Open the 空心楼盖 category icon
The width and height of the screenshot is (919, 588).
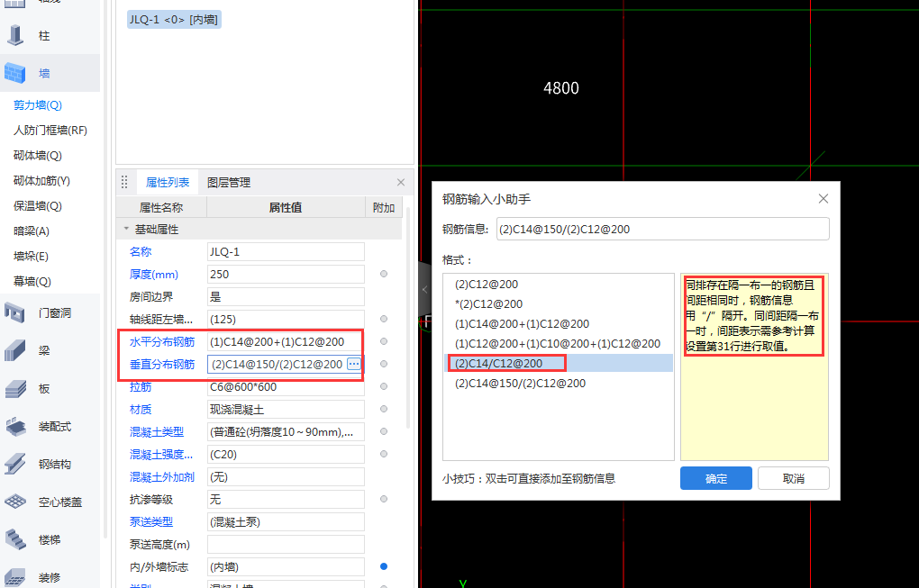point(15,502)
